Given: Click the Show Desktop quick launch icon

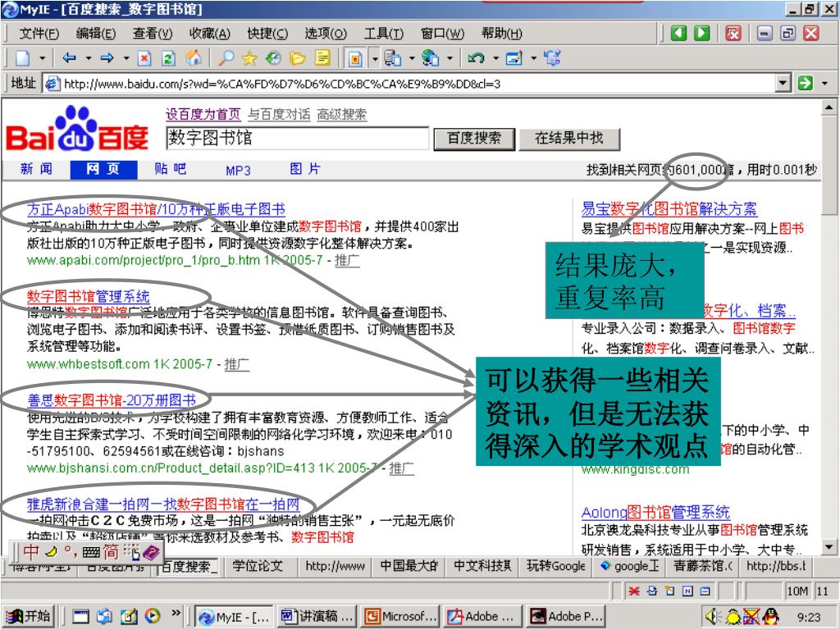Looking at the screenshot, I should (x=81, y=617).
